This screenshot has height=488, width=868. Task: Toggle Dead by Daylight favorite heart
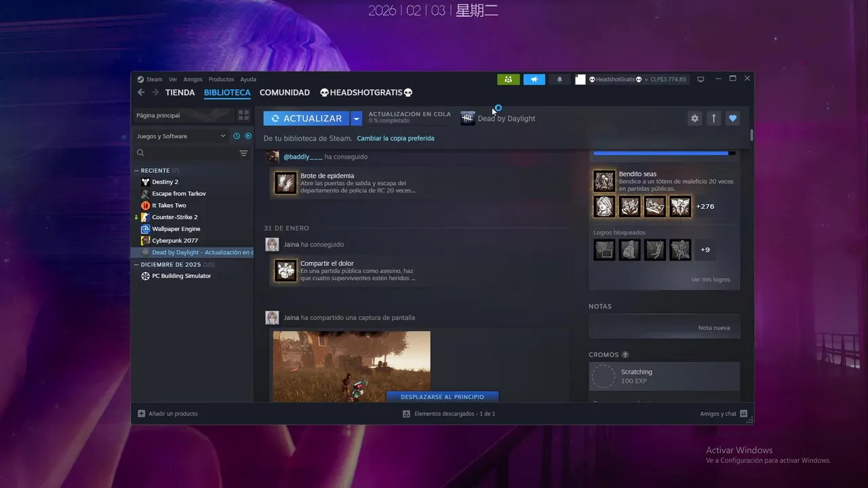(x=732, y=118)
